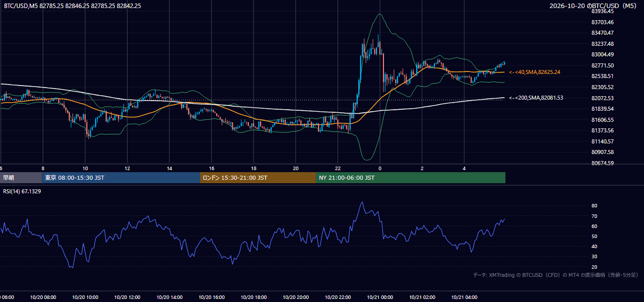Click the XMTrading data source credit text
This screenshot has height=302, width=644.
coord(555,275)
